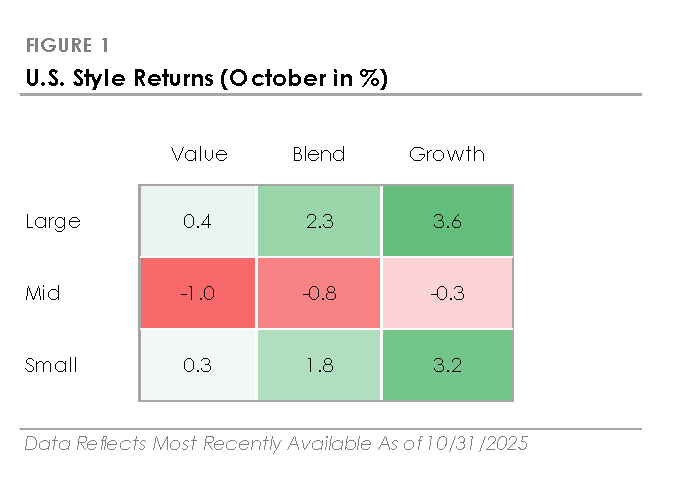The width and height of the screenshot is (679, 480).
Task: Click the Large Value cell showing 0.4
Action: pyautogui.click(x=199, y=221)
